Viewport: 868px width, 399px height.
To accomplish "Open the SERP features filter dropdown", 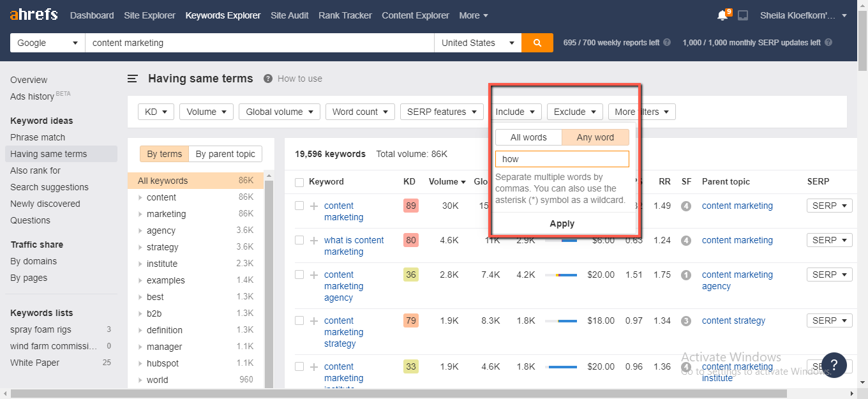I will 442,112.
